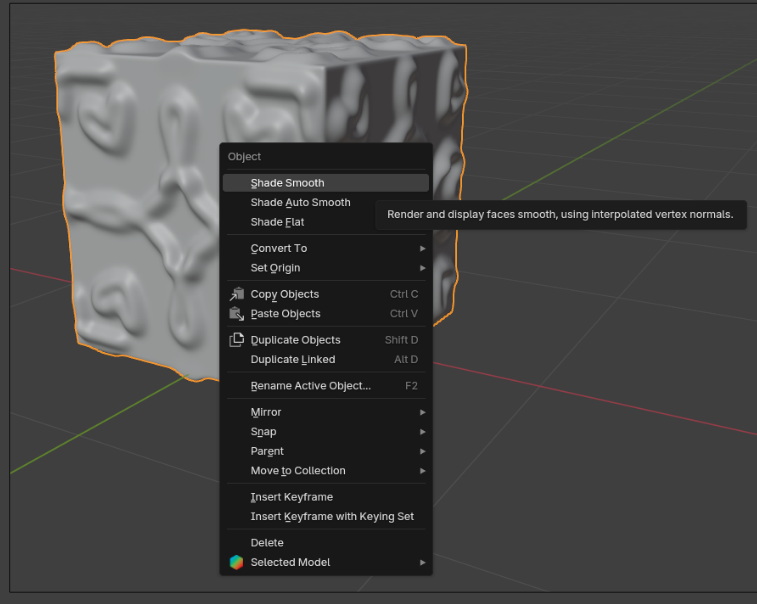The image size is (757, 604).
Task: Delete the selected object via the menu
Action: tap(267, 543)
